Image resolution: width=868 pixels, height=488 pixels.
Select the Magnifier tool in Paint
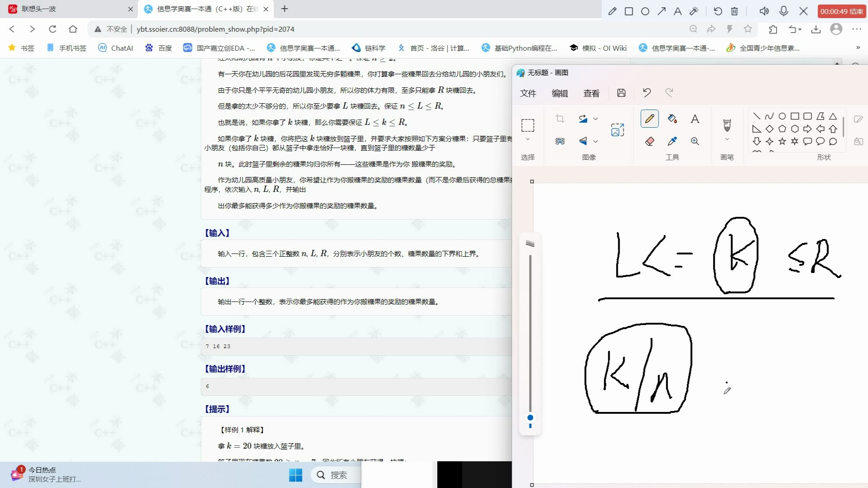tap(695, 141)
